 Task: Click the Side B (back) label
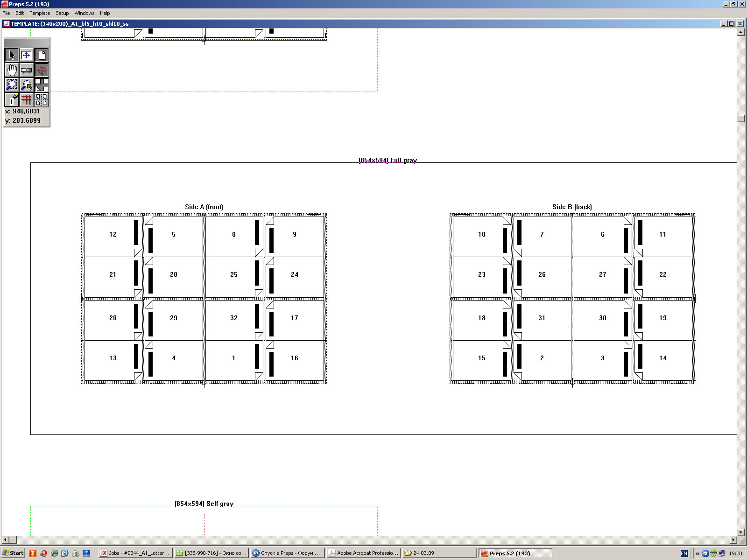point(572,207)
